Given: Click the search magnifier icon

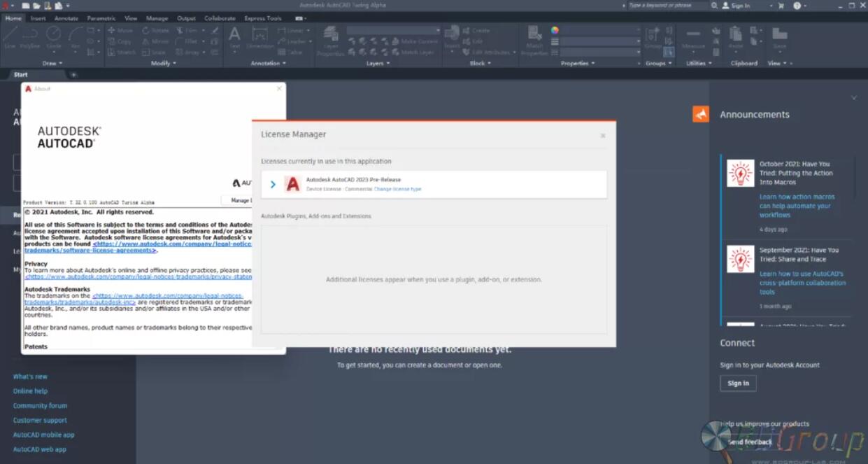Looking at the screenshot, I should coord(714,6).
